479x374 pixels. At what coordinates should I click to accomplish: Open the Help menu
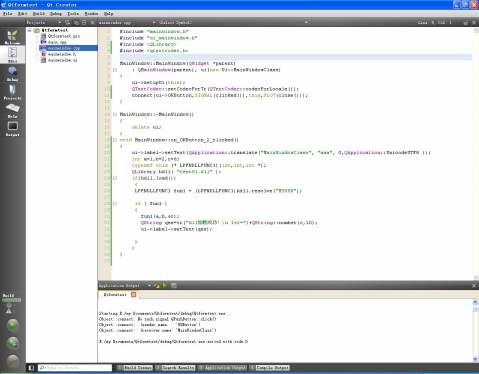pos(108,14)
